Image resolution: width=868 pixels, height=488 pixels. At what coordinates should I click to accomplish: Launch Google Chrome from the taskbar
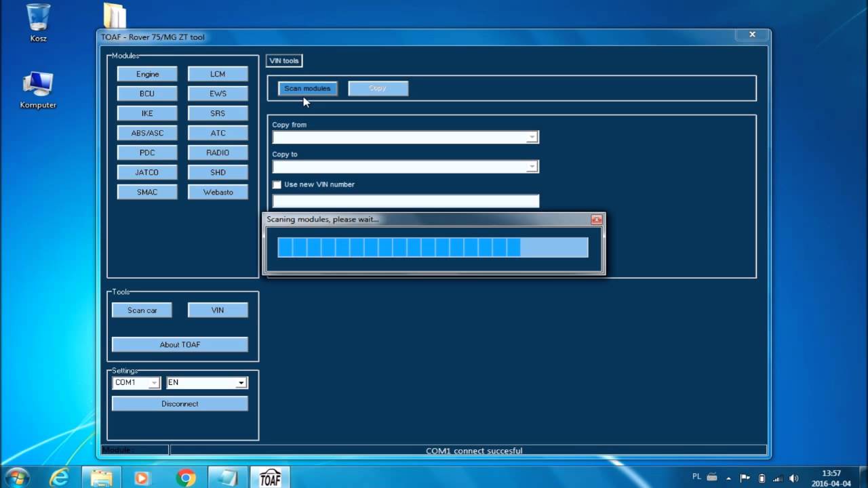[185, 477]
